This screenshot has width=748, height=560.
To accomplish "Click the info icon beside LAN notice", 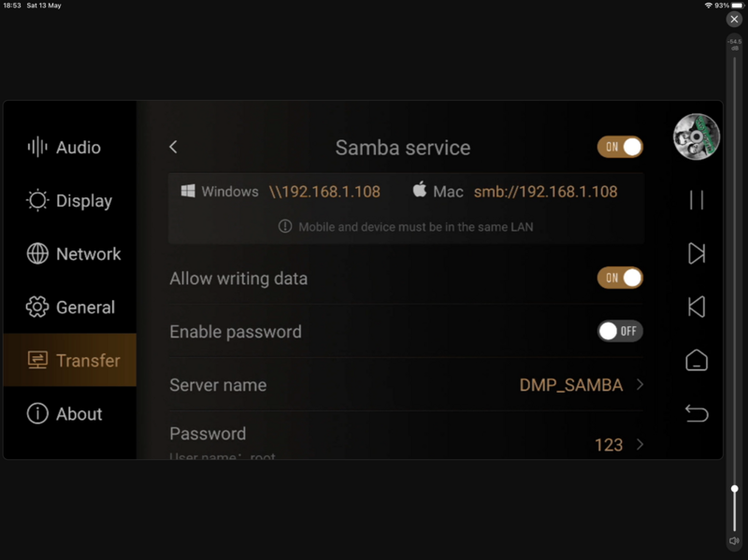I will click(285, 226).
